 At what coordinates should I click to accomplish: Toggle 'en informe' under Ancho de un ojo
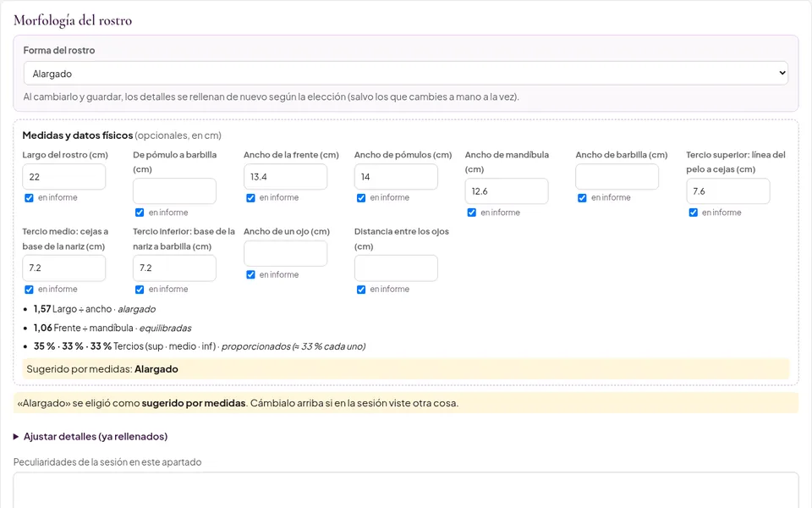(x=250, y=274)
